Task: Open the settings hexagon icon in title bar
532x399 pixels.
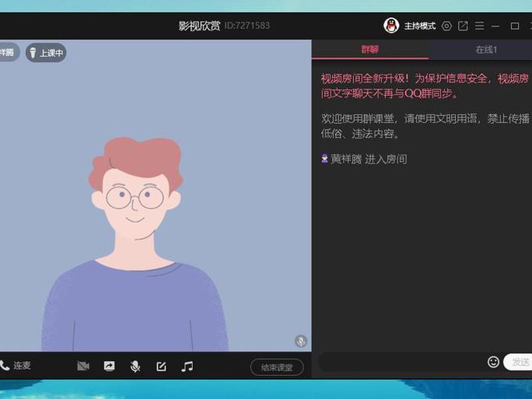Action: click(x=446, y=26)
